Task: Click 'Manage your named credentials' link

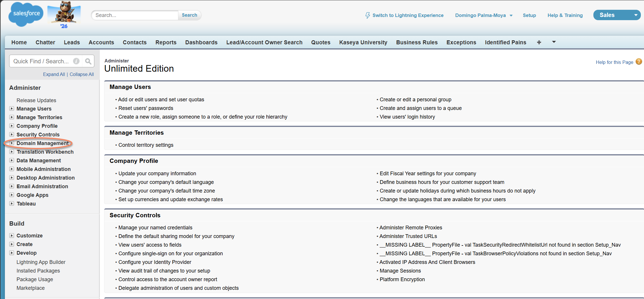Action: tap(155, 227)
